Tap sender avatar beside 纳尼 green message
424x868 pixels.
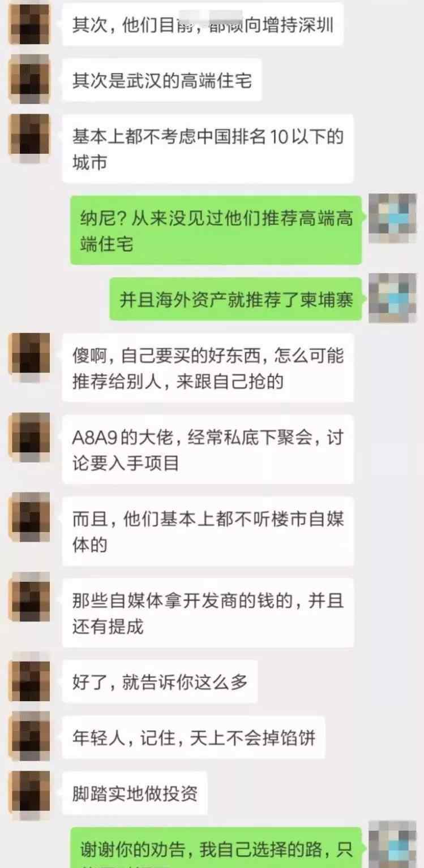[x=392, y=218]
